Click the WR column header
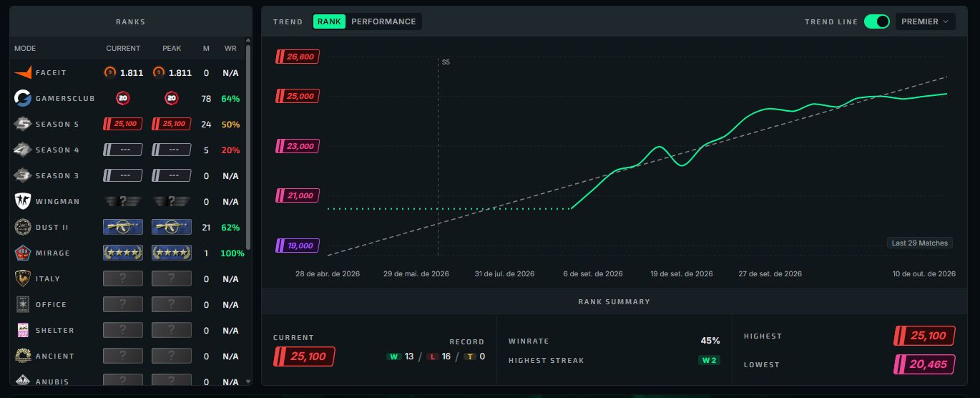The image size is (980, 398). coord(230,49)
